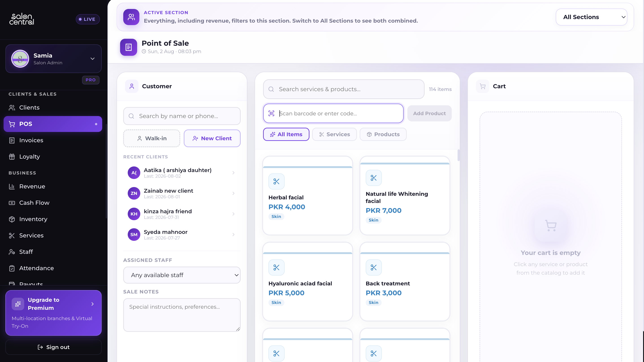Image resolution: width=644 pixels, height=362 pixels.
Task: Switch to the Services tab
Action: point(334,134)
